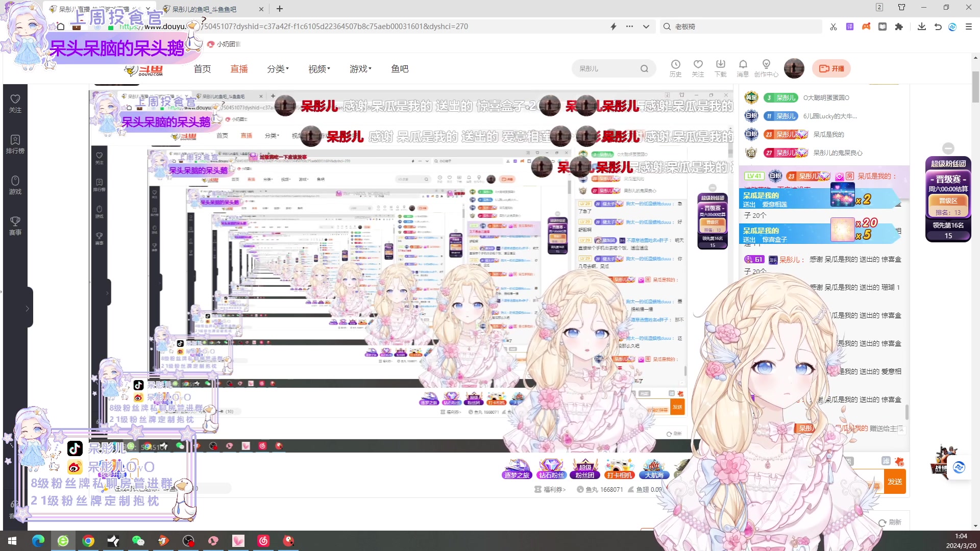Close the 呆彤儿的鱼吧 tab

point(261,9)
